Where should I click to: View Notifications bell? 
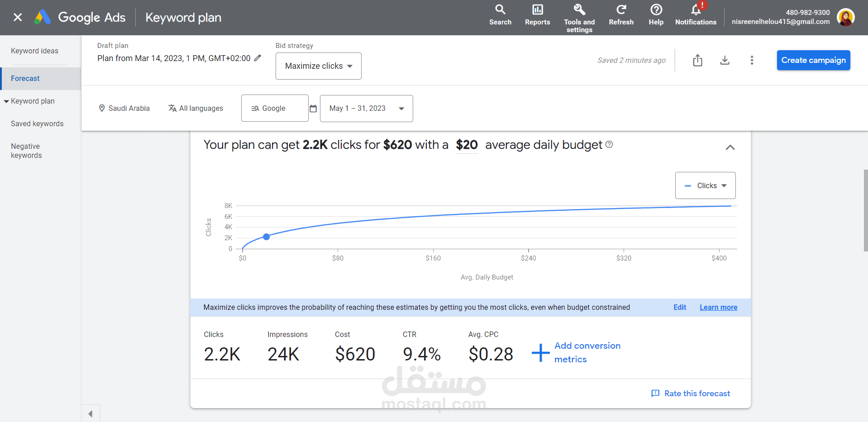click(x=696, y=15)
